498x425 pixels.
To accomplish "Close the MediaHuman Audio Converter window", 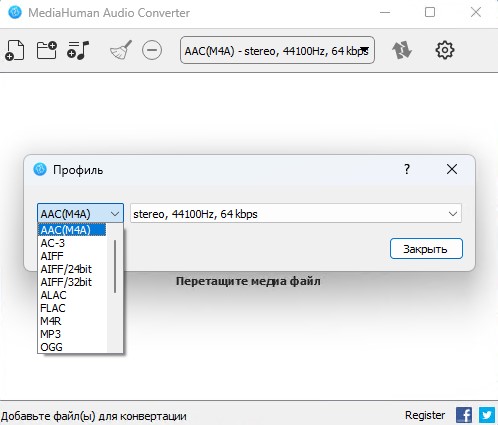I will pyautogui.click(x=476, y=13).
